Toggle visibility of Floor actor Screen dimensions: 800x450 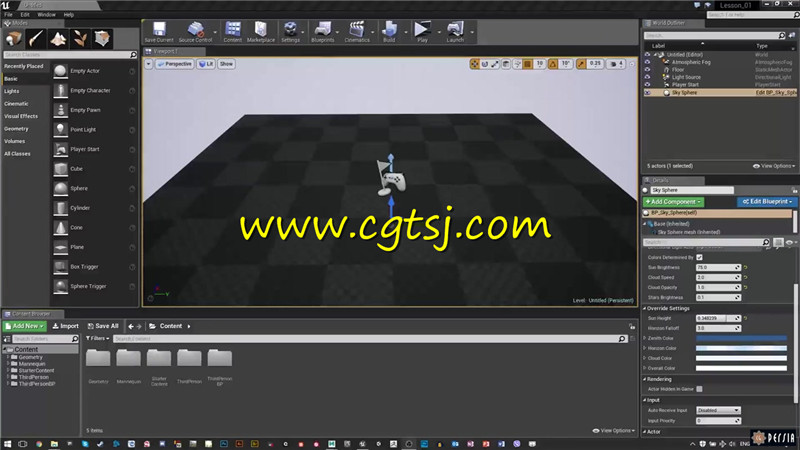pyautogui.click(x=647, y=69)
